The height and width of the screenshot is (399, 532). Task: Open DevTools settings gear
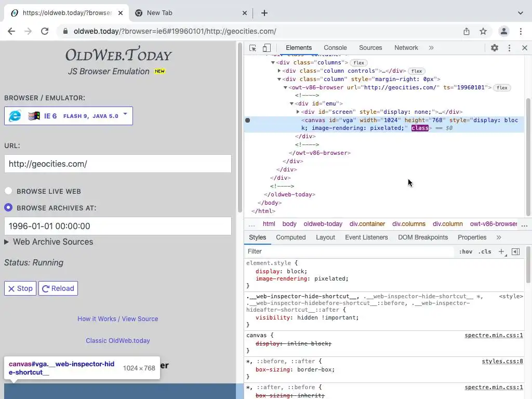495,48
